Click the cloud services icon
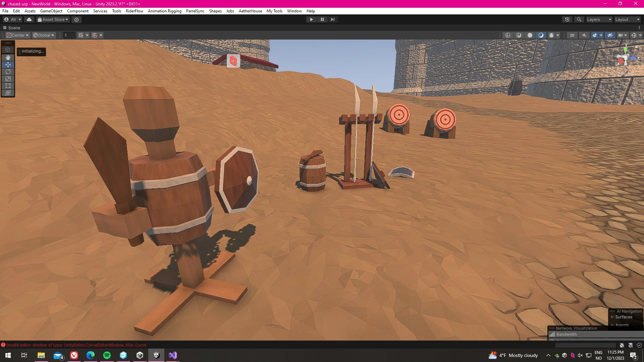The height and width of the screenshot is (362, 644). pyautogui.click(x=29, y=19)
